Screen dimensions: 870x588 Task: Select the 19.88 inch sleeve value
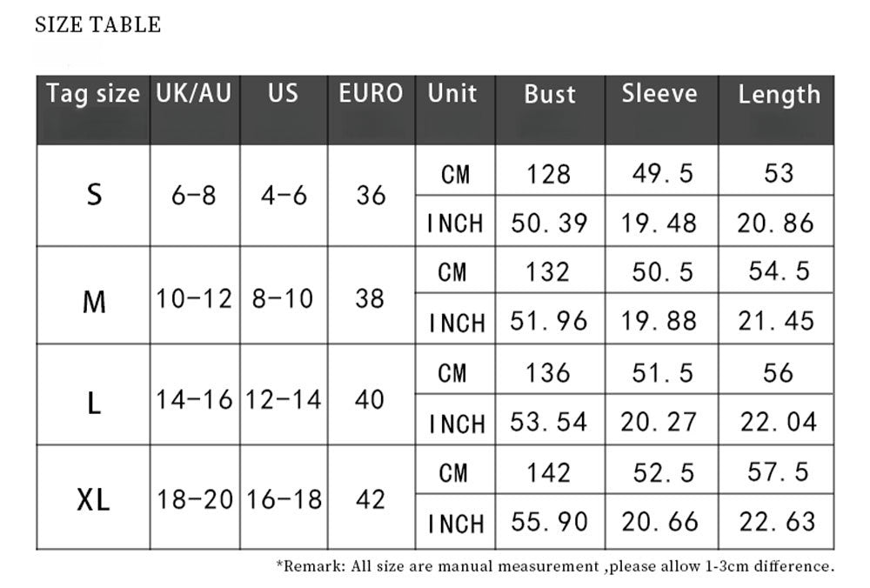[x=659, y=321]
